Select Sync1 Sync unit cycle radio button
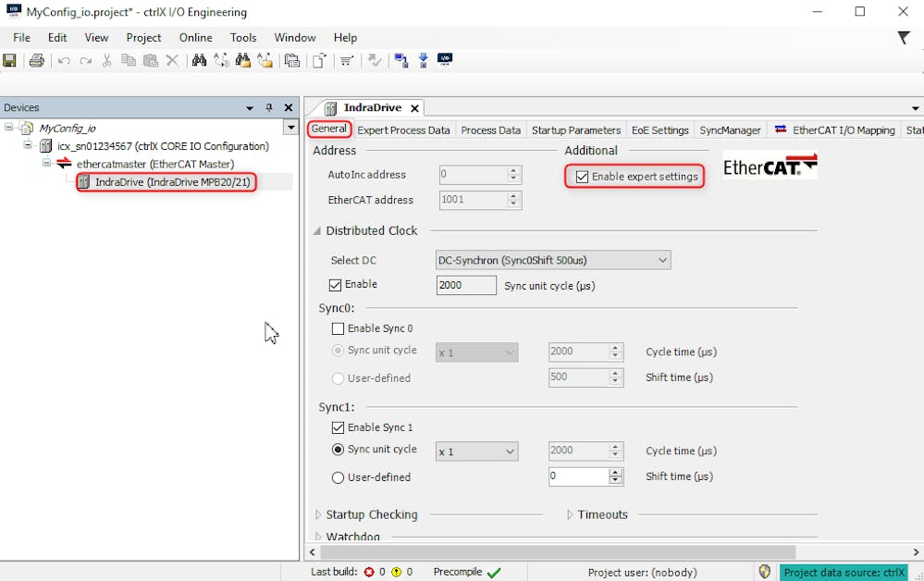This screenshot has height=581, width=924. 338,450
